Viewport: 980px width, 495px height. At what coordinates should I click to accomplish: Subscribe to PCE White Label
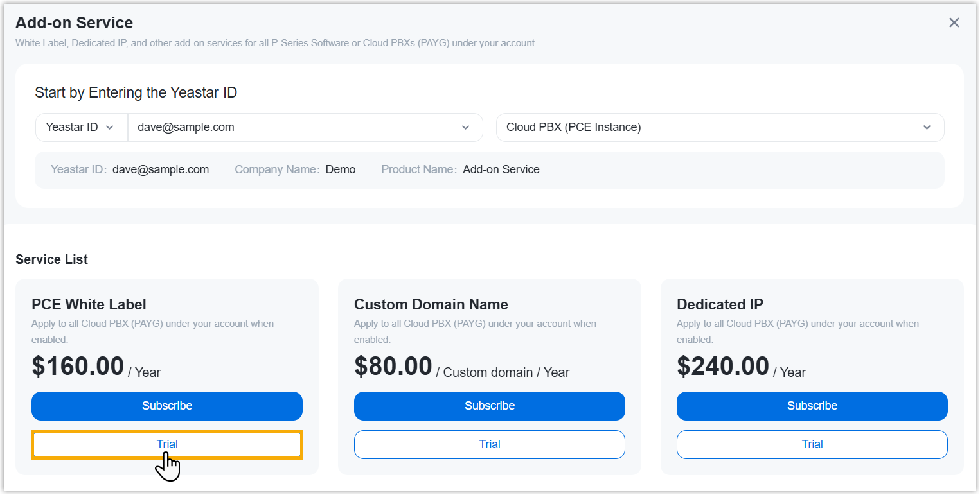[x=167, y=406]
